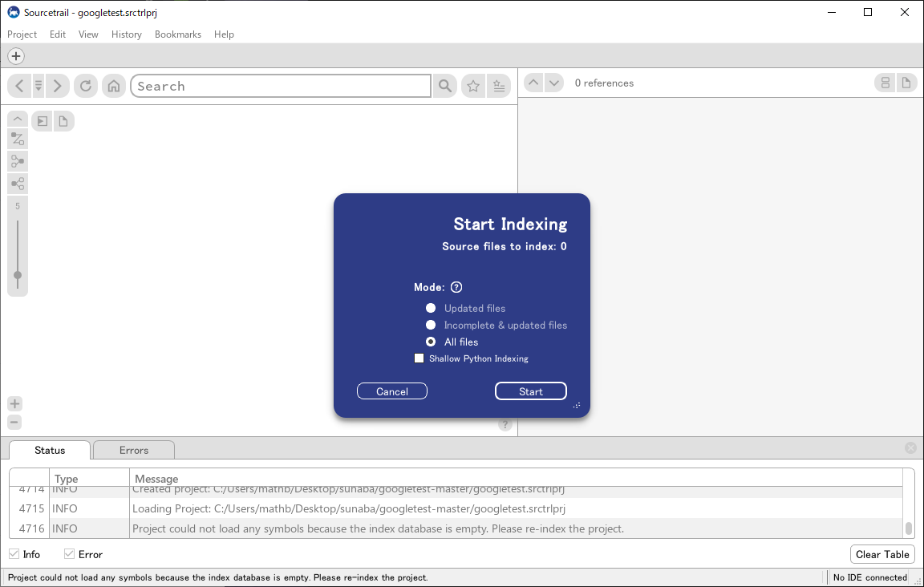Switch to the Status tab
Screen dimensions: 924x587
coord(50,450)
